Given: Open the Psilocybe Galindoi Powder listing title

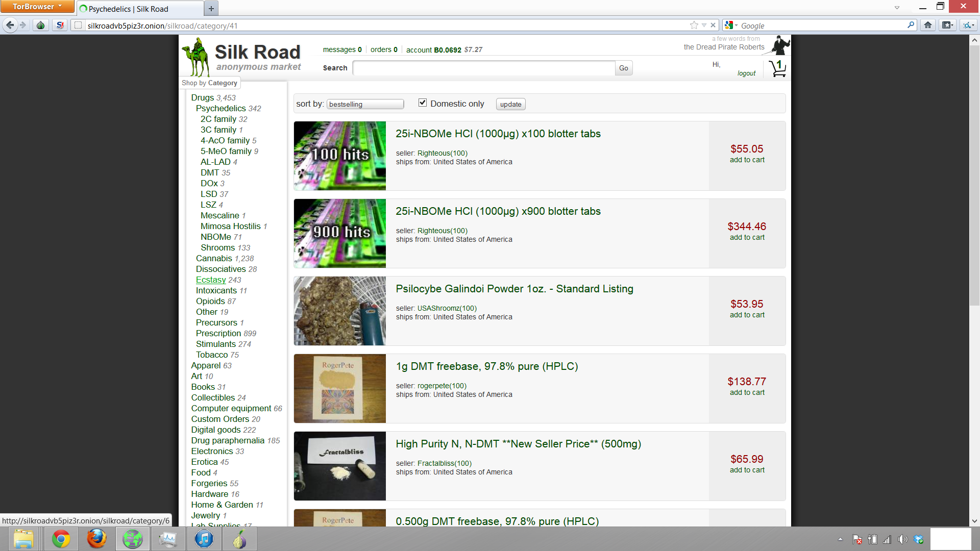Looking at the screenshot, I should [514, 289].
